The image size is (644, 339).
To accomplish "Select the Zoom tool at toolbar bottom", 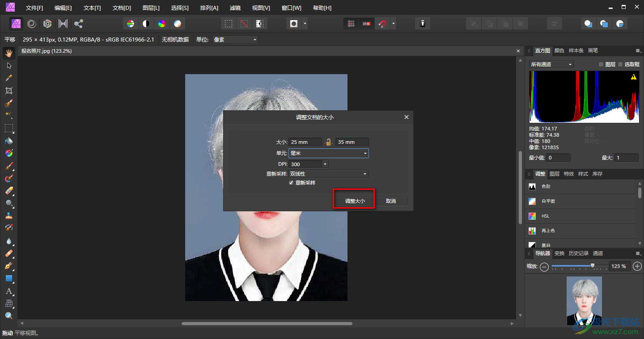I will [8, 316].
